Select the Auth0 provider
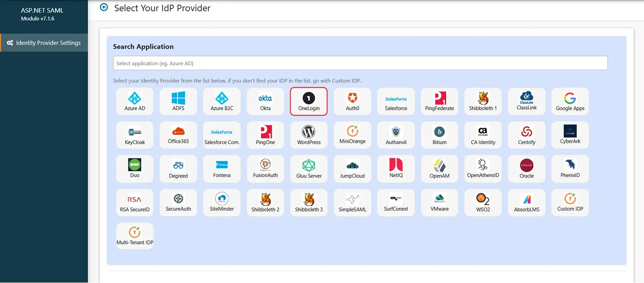Image resolution: width=644 pixels, height=283 pixels. (353, 102)
